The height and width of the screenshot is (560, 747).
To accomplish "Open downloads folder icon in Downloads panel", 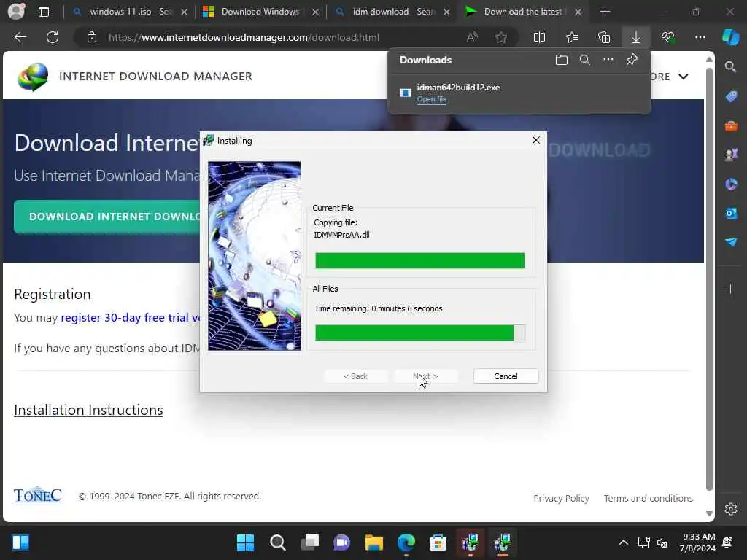I will 562,60.
